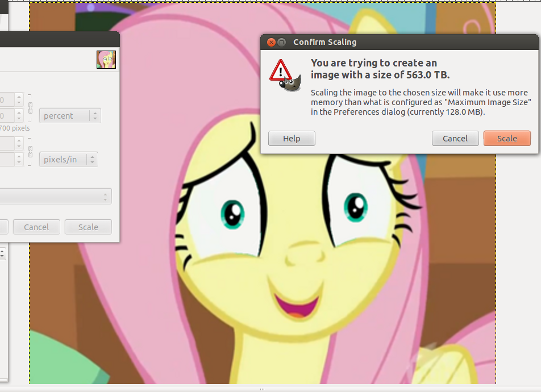Decrease the height value with its down arrow

click(19, 119)
